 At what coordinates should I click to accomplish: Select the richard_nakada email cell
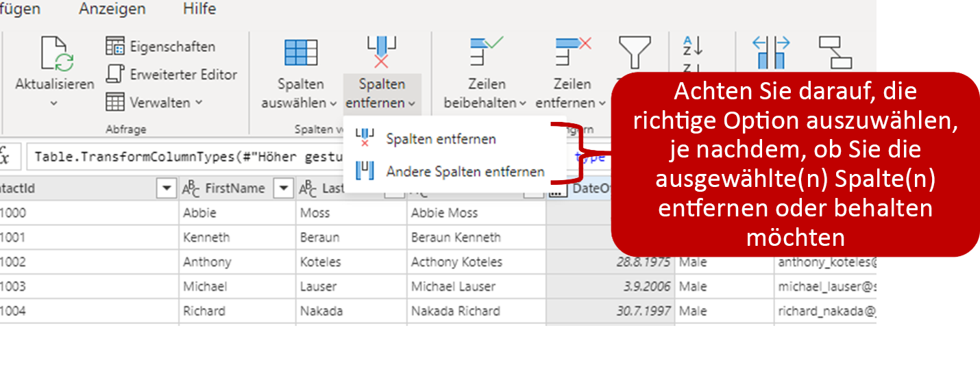(x=825, y=311)
